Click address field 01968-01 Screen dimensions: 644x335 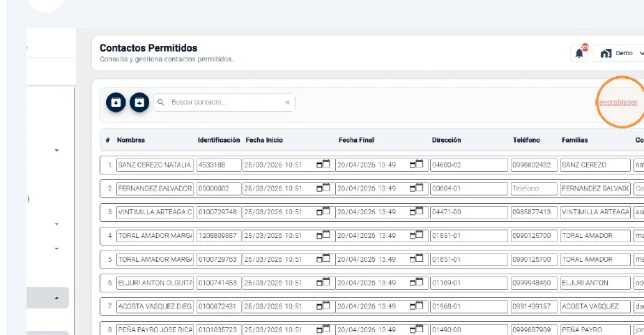click(469, 306)
